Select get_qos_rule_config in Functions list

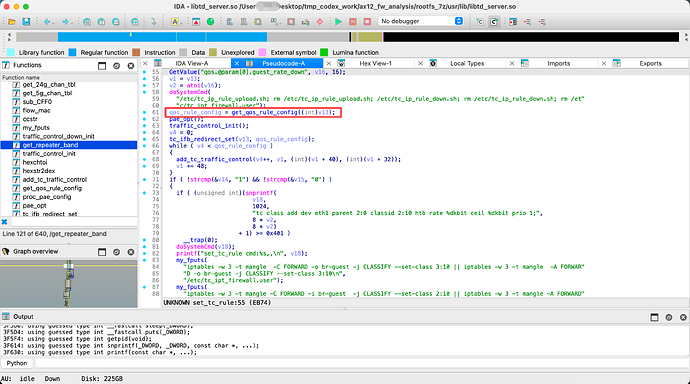tap(52, 188)
